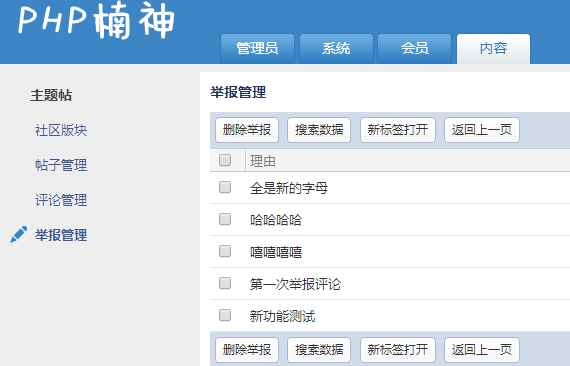Image resolution: width=570 pixels, height=366 pixels.
Task: Tick the checkbox for 第一次举报评论
Action: pyautogui.click(x=225, y=283)
